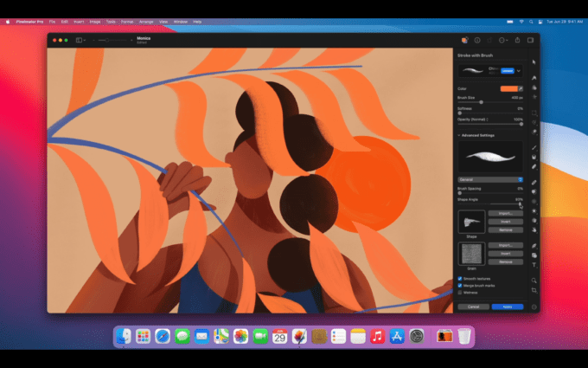Collapse the Advanced Settings section

(459, 134)
